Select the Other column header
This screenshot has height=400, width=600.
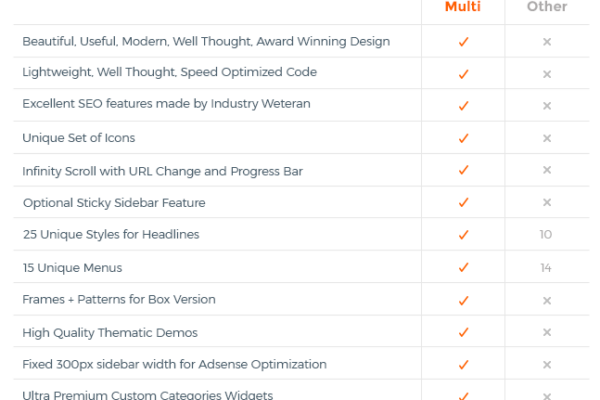pyautogui.click(x=547, y=6)
